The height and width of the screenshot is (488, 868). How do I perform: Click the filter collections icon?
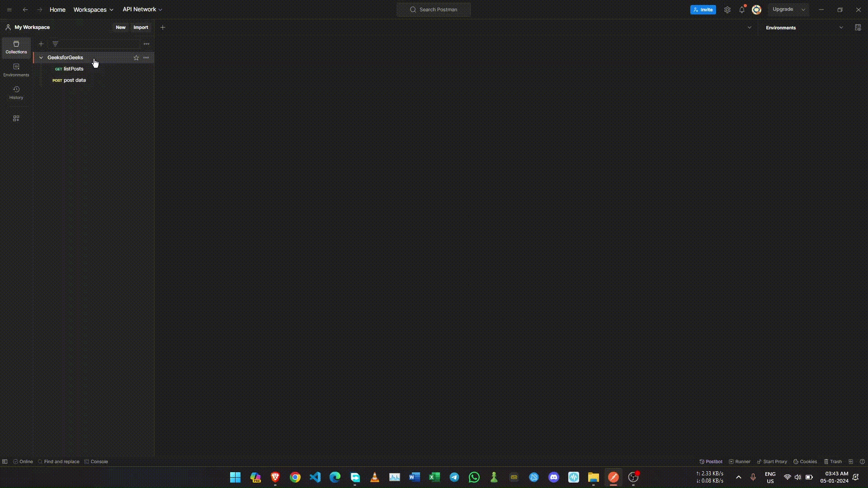(55, 44)
